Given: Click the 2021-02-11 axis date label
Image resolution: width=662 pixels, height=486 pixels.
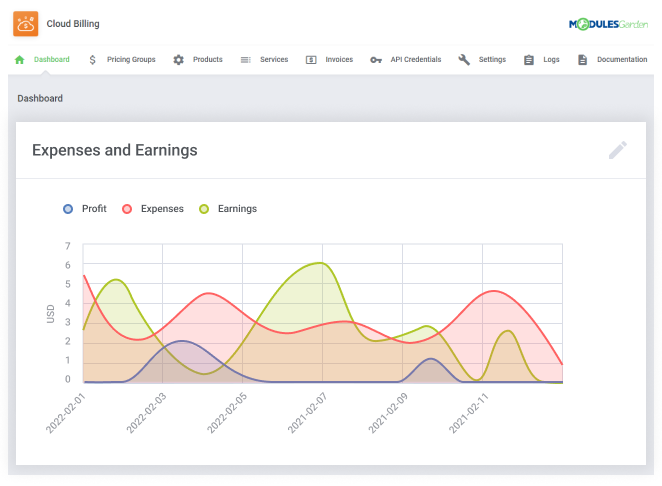Looking at the screenshot, I should click(468, 413).
